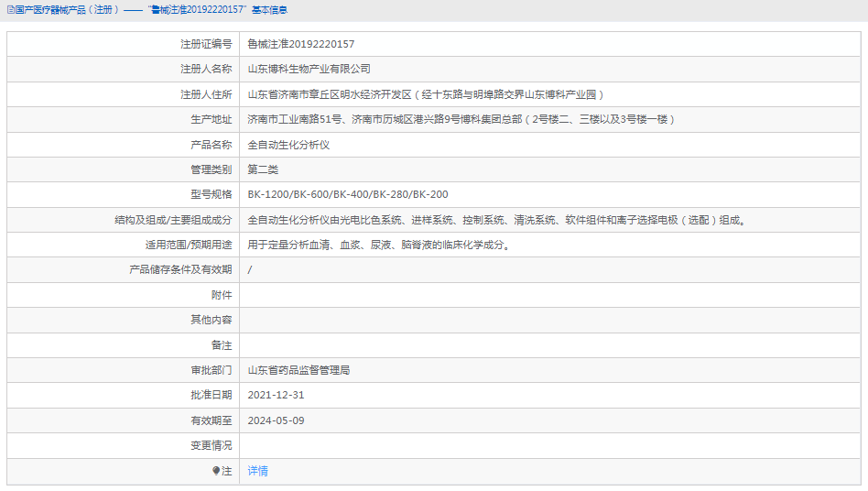
Task: Click approval department 山东省药品监督管理局
Action: coord(298,370)
